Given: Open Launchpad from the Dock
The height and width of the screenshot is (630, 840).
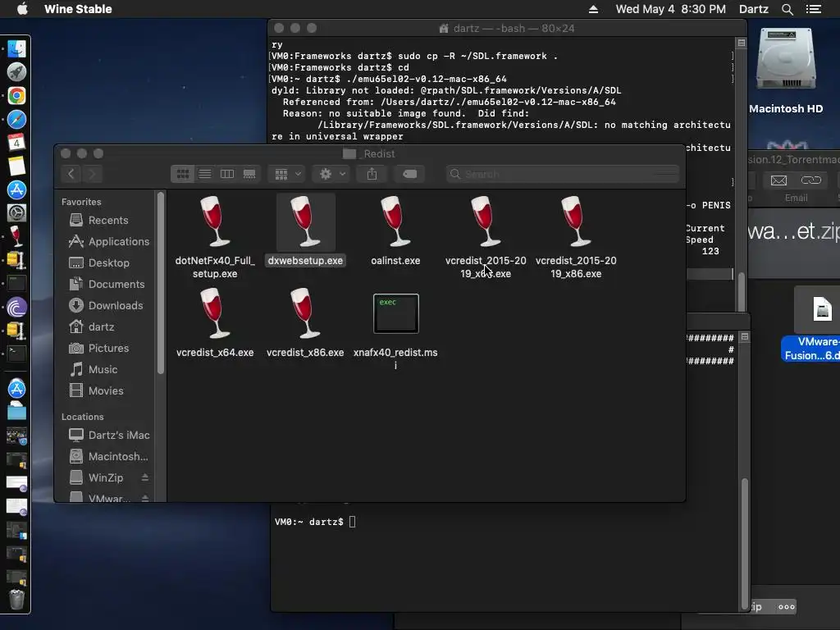Looking at the screenshot, I should point(16,72).
